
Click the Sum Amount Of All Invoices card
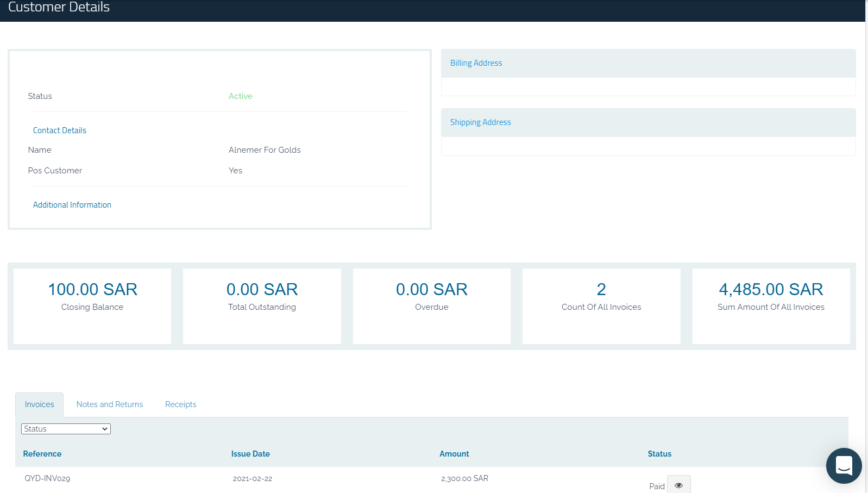click(x=771, y=306)
